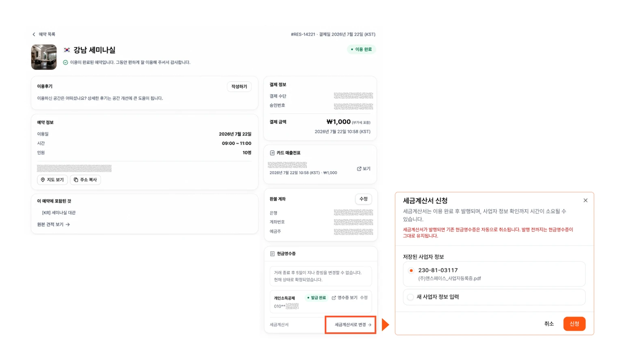
Task: Click the #RES-14221 reservation number text
Action: pyautogui.click(x=303, y=34)
